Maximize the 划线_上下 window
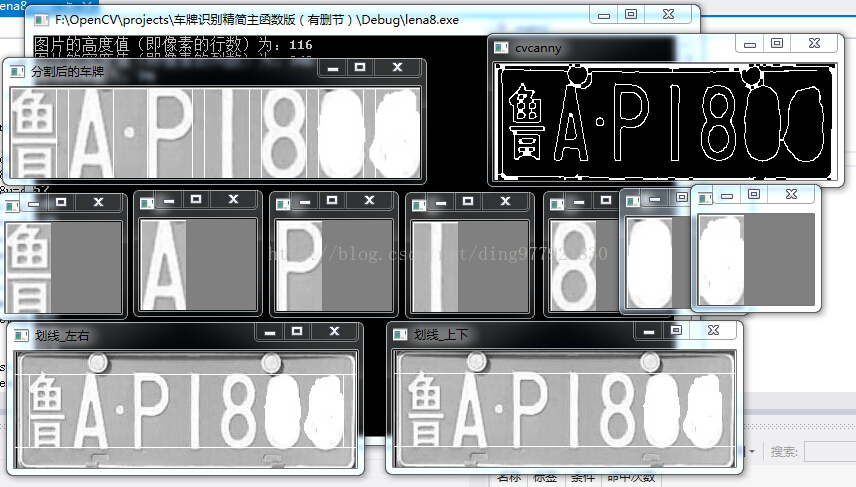This screenshot has width=856, height=487. 676,330
